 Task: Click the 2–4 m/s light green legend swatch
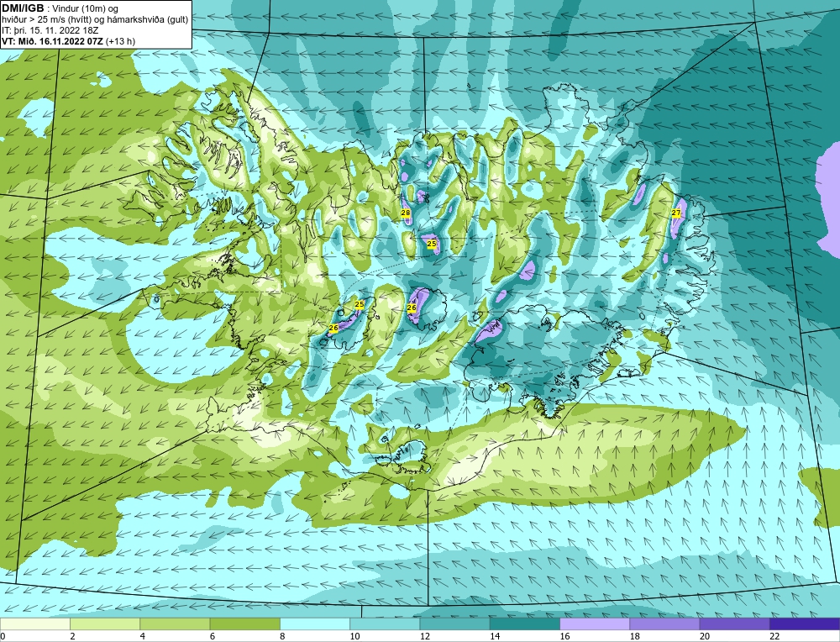coord(105,624)
